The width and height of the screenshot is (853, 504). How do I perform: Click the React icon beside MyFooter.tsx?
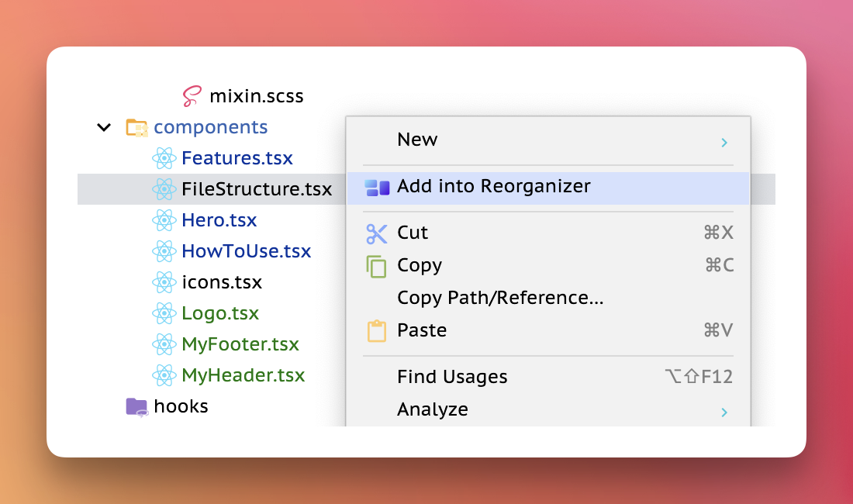[x=164, y=343]
